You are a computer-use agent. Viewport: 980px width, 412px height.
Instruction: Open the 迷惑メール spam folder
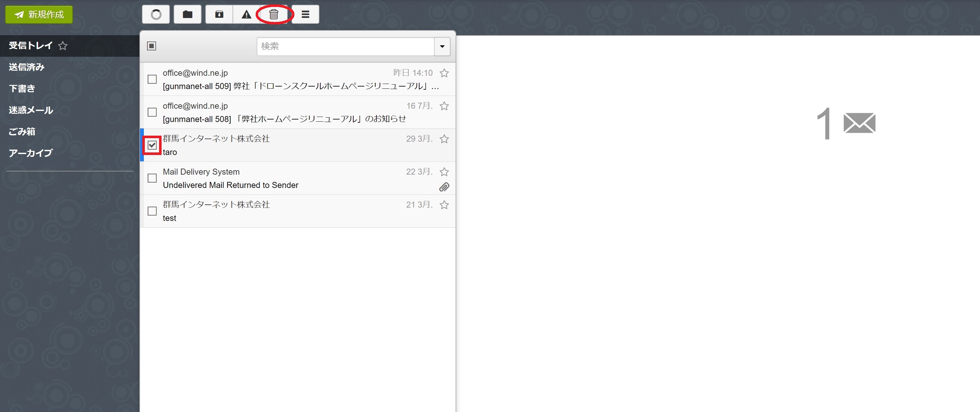click(31, 110)
